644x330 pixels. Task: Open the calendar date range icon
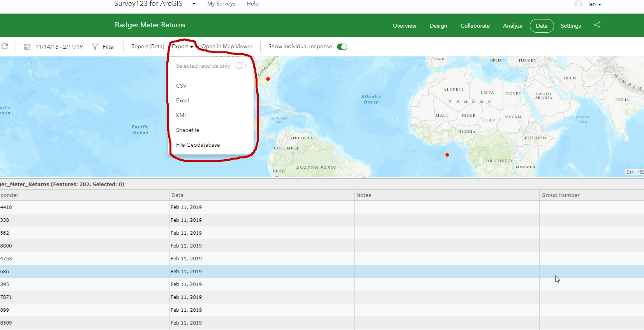click(x=27, y=47)
